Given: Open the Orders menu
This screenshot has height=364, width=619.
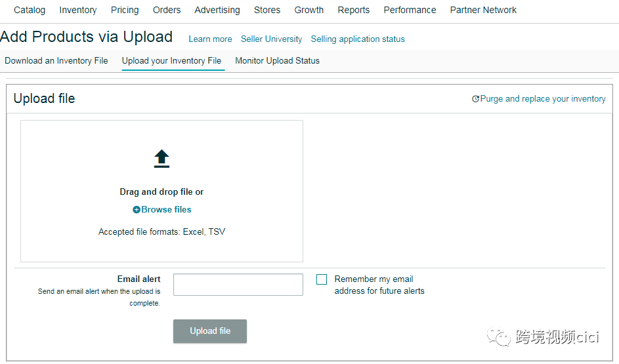Looking at the screenshot, I should 167,10.
